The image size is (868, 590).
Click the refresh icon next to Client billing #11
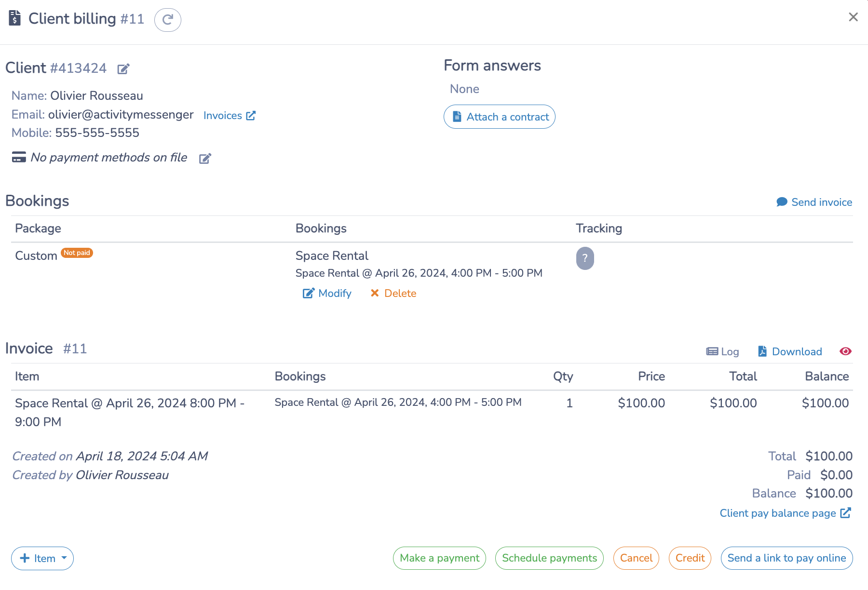(168, 20)
